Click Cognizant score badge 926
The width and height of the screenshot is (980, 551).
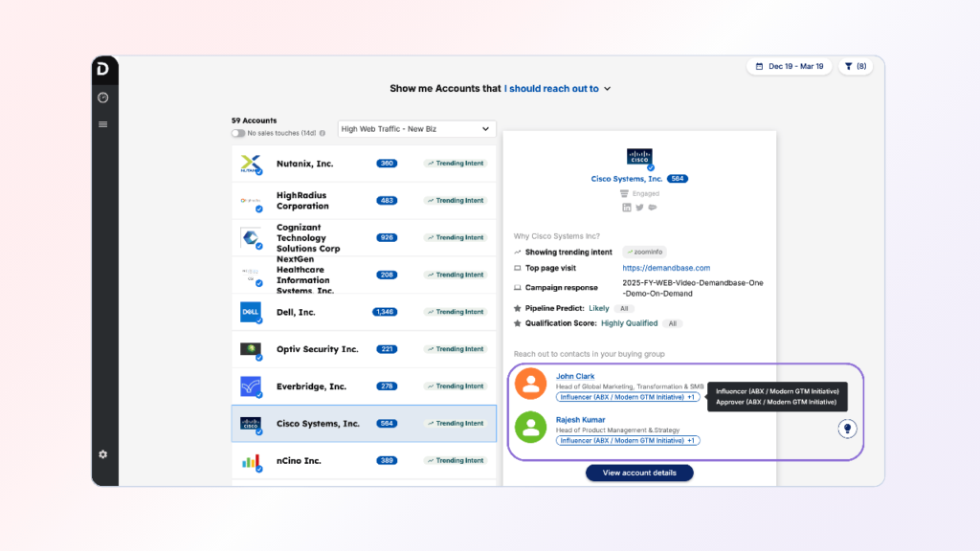click(387, 237)
